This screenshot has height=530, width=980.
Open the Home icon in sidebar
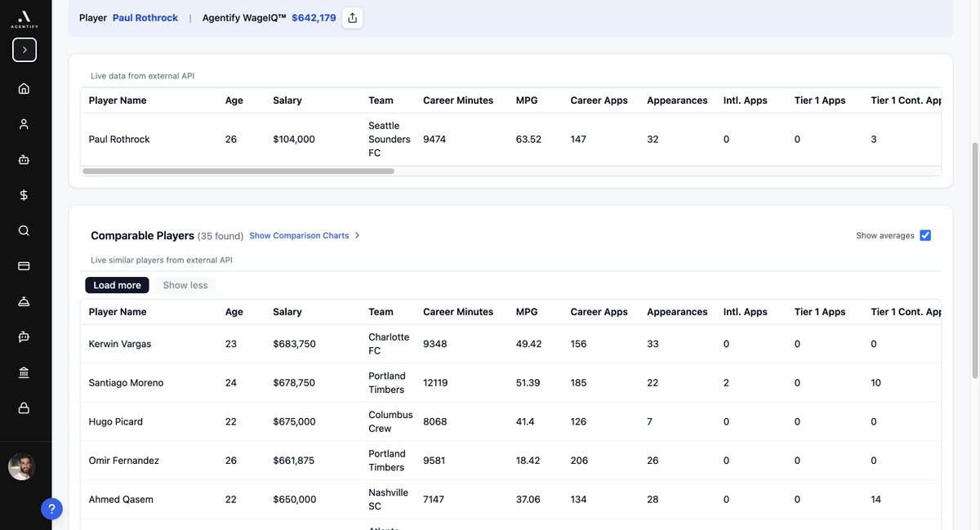tap(24, 88)
